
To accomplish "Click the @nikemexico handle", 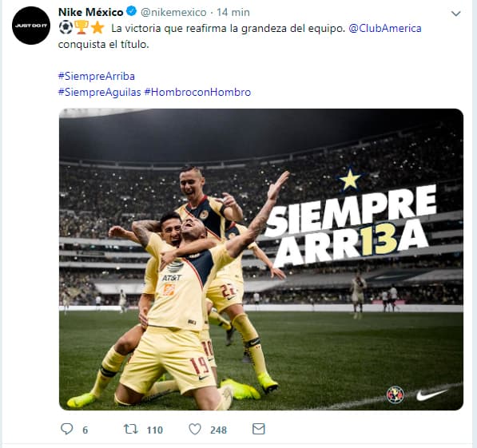I will click(173, 12).
